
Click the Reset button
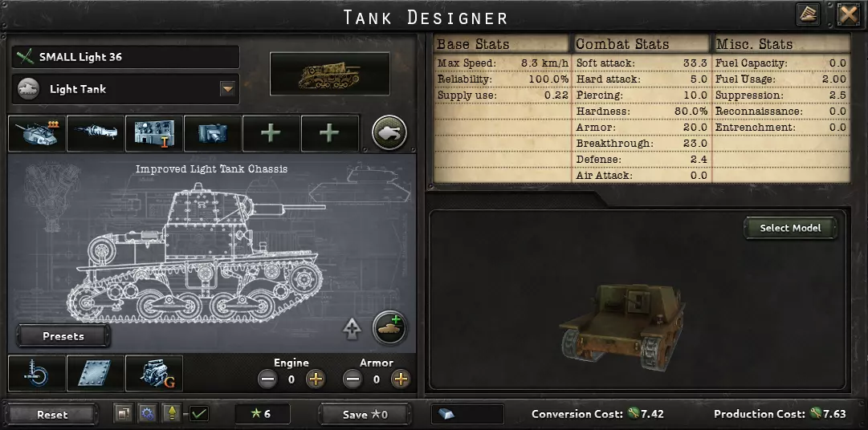pyautogui.click(x=52, y=415)
